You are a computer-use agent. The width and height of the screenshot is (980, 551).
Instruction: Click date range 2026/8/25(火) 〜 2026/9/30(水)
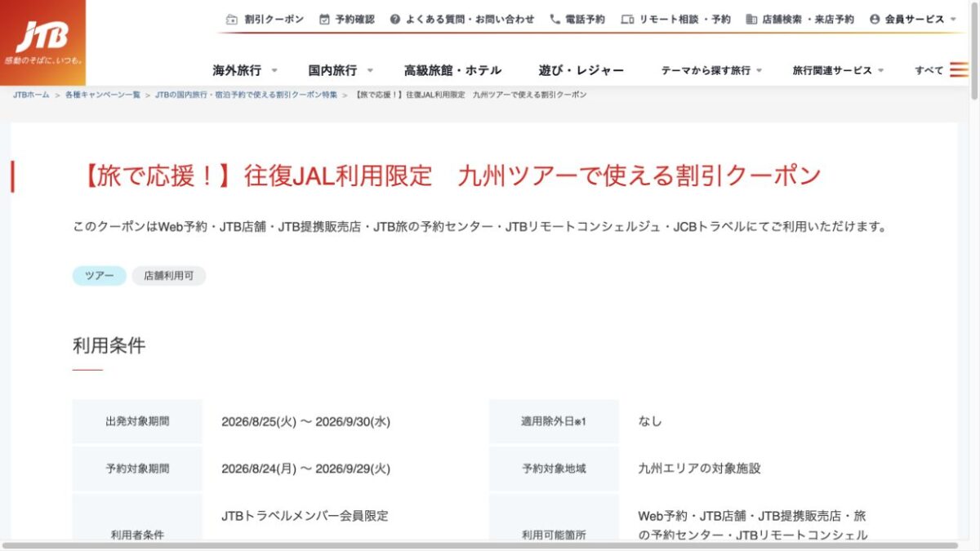tap(305, 422)
